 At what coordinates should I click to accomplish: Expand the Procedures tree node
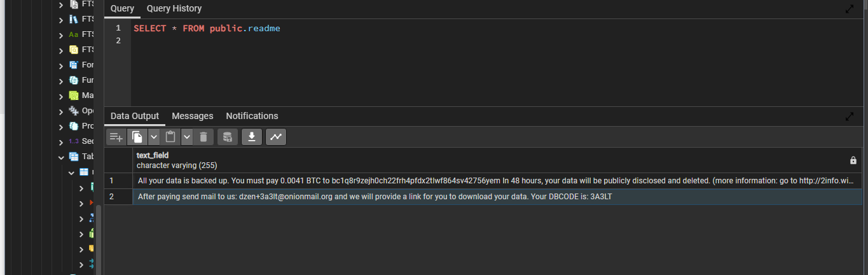pyautogui.click(x=61, y=126)
